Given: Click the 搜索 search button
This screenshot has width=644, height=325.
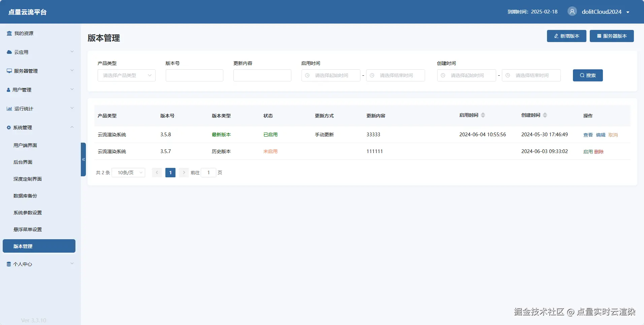Looking at the screenshot, I should tap(588, 75).
